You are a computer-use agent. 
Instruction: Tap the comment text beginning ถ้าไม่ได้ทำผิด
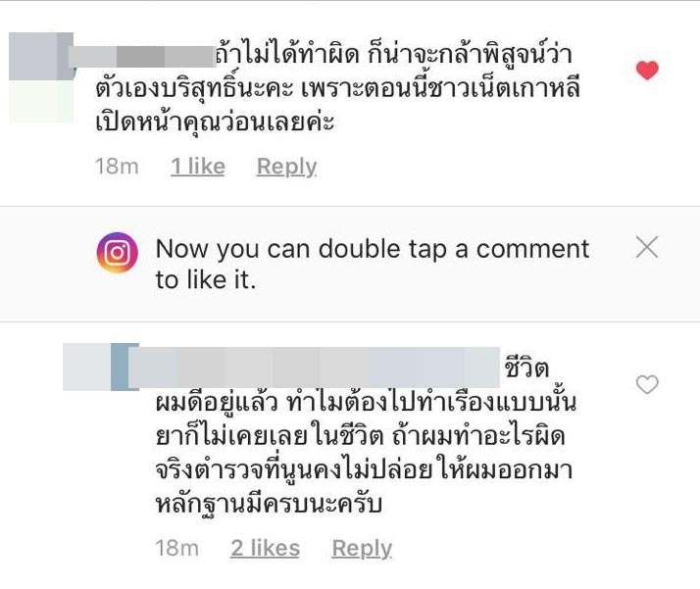[x=337, y=88]
